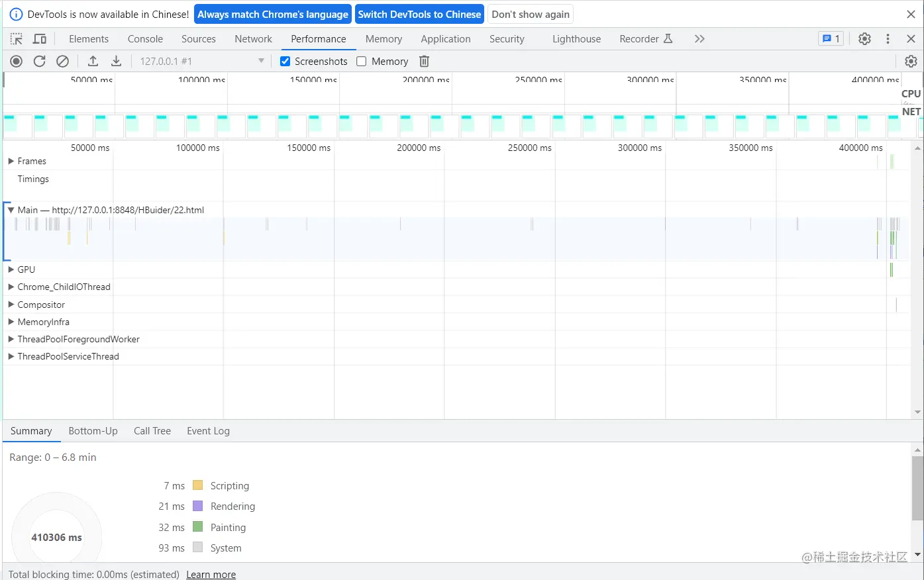The width and height of the screenshot is (924, 580).
Task: Click the System gray color swatch
Action: pyautogui.click(x=197, y=548)
